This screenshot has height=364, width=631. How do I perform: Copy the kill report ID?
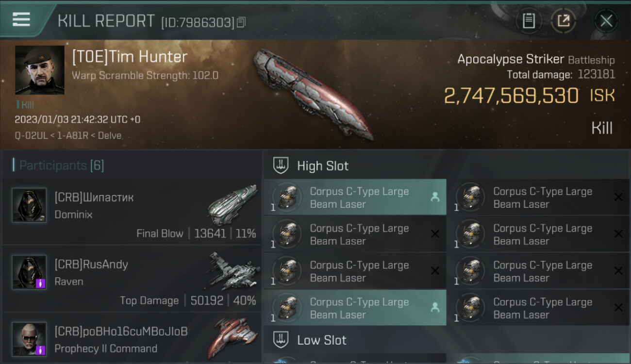pos(241,22)
